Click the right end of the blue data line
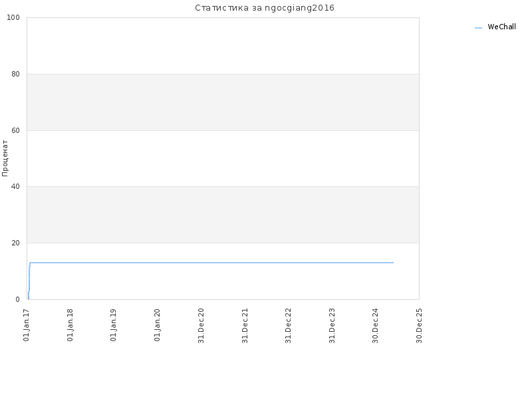 (393, 263)
